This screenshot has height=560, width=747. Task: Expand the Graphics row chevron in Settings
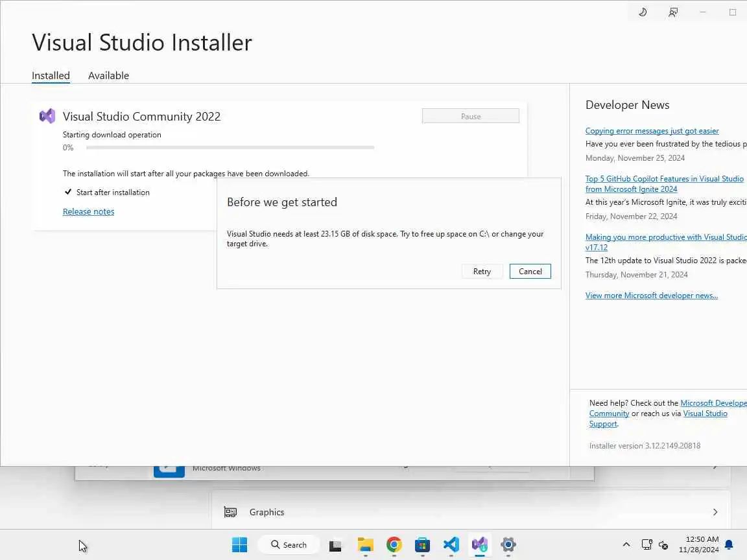[715, 512]
